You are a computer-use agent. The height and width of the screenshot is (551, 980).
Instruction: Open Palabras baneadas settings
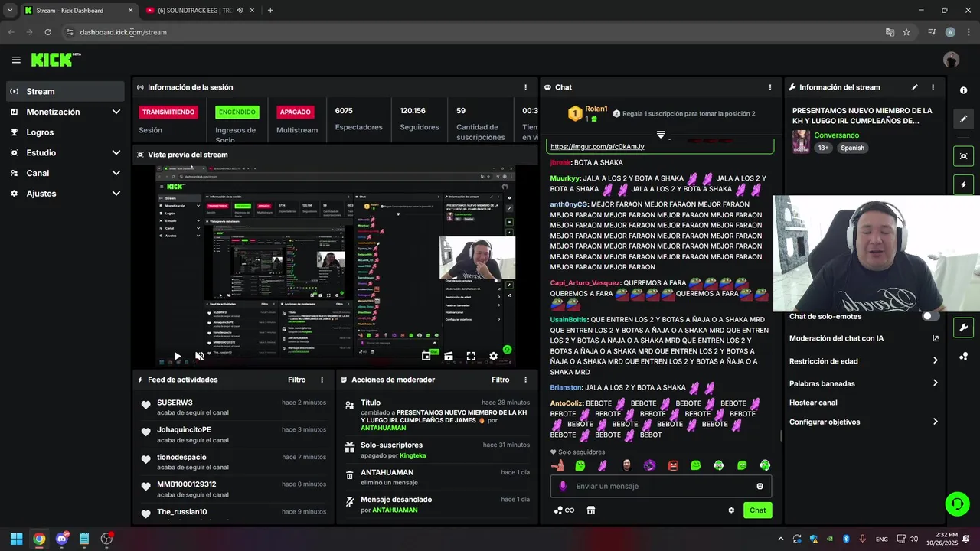[864, 383]
